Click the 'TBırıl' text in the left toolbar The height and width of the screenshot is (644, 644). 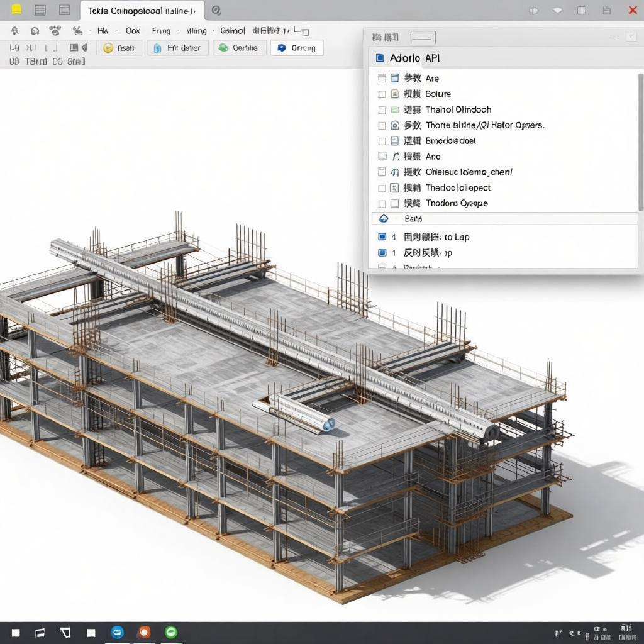[36, 62]
